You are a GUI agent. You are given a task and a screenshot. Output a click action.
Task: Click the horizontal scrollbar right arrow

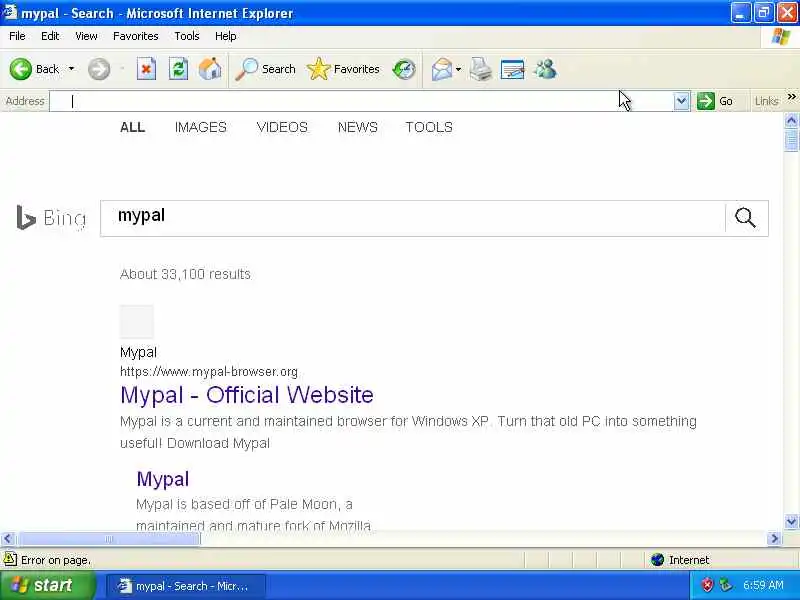(x=774, y=539)
